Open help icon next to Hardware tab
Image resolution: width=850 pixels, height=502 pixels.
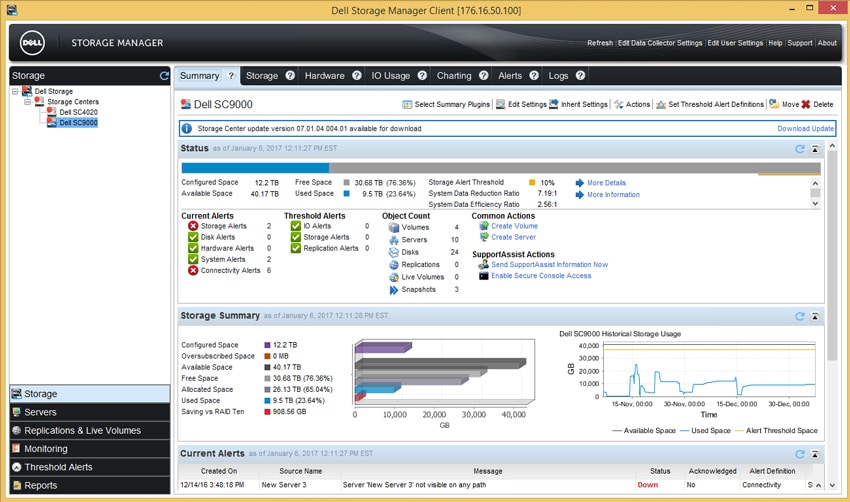(357, 76)
